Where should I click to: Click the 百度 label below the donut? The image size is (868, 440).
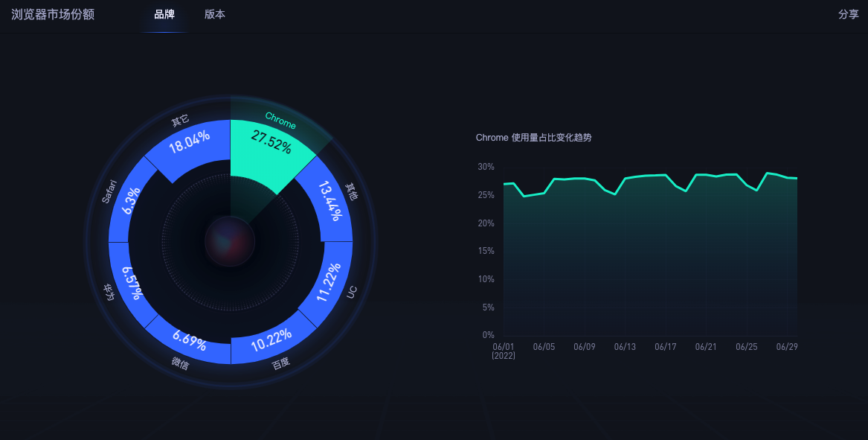click(280, 363)
